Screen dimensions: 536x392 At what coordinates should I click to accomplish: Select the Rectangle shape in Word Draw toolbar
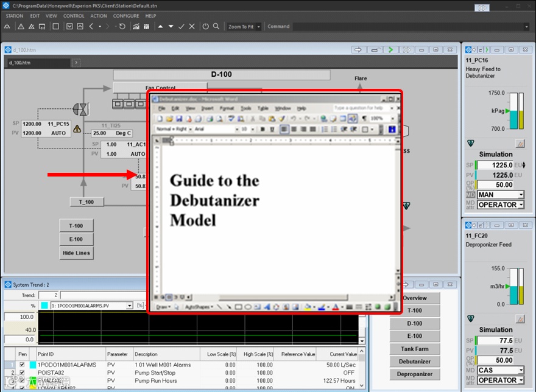239,307
